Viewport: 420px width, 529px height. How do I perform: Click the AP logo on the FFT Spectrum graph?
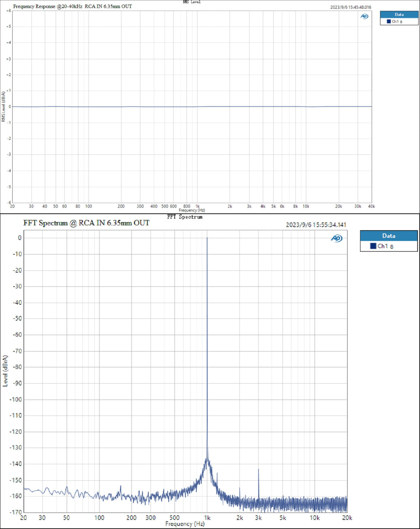pyautogui.click(x=336, y=239)
